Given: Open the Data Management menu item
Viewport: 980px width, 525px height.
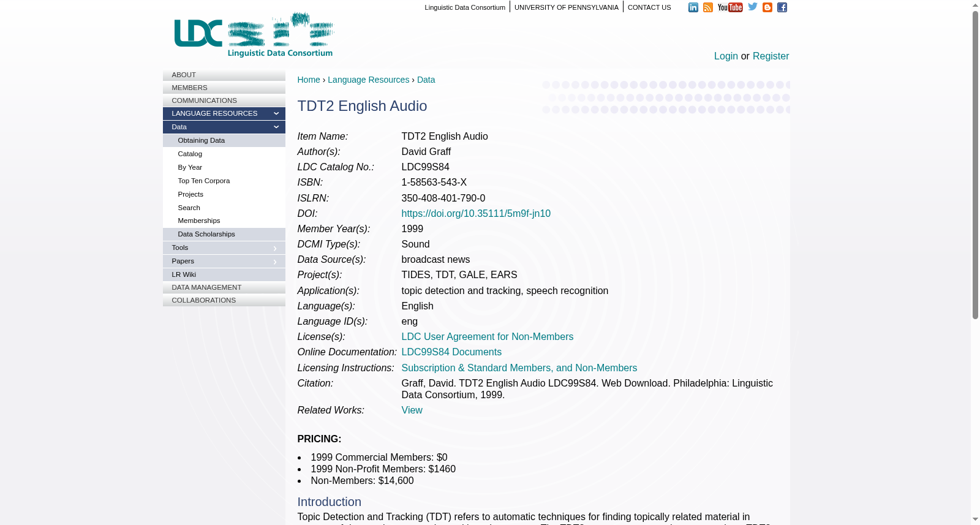Looking at the screenshot, I should [x=224, y=287].
